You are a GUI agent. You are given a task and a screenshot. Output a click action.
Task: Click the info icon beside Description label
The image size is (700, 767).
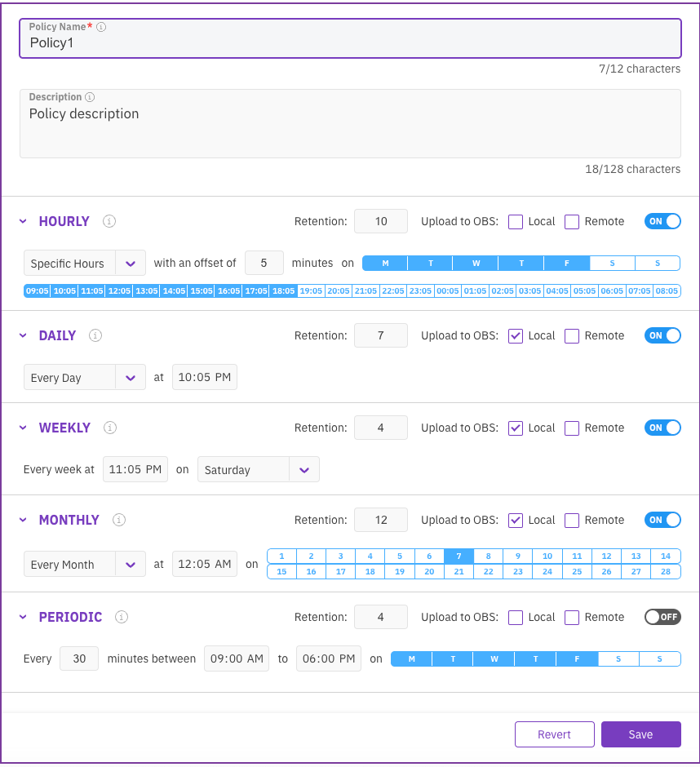pyautogui.click(x=90, y=97)
